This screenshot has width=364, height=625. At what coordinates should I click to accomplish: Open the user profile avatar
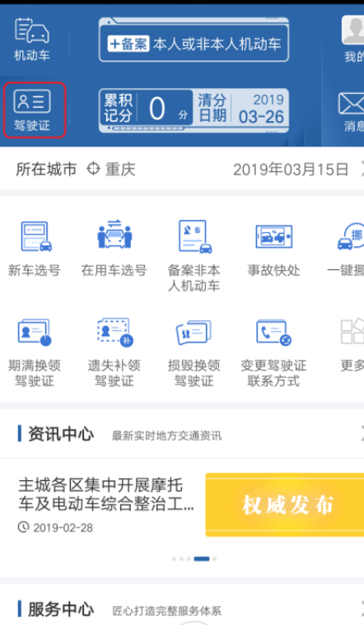[x=353, y=30]
